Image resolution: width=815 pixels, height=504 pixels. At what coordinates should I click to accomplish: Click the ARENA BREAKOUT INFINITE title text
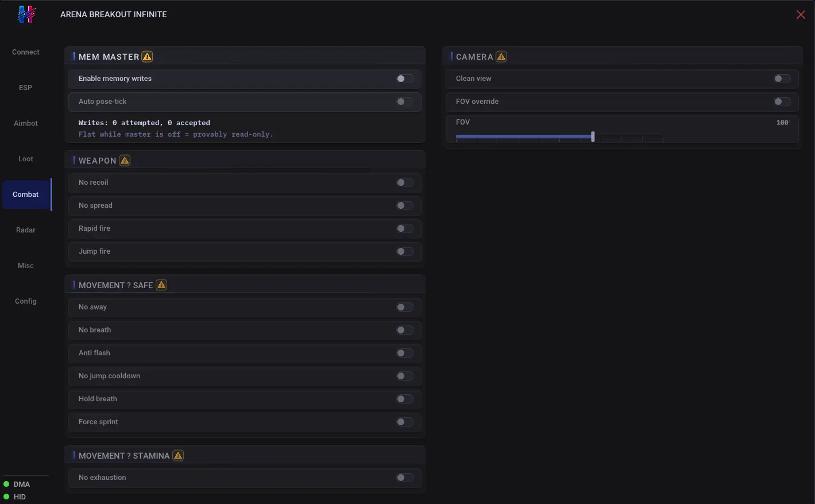tap(114, 14)
